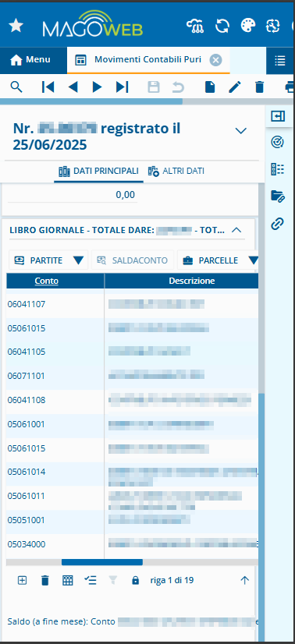Open the folder attachments icon in sidebar
Viewport: 295px width, 644px height.
pyautogui.click(x=278, y=196)
